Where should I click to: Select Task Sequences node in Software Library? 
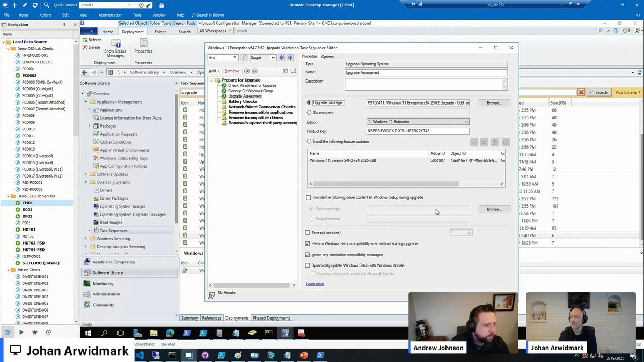point(113,231)
